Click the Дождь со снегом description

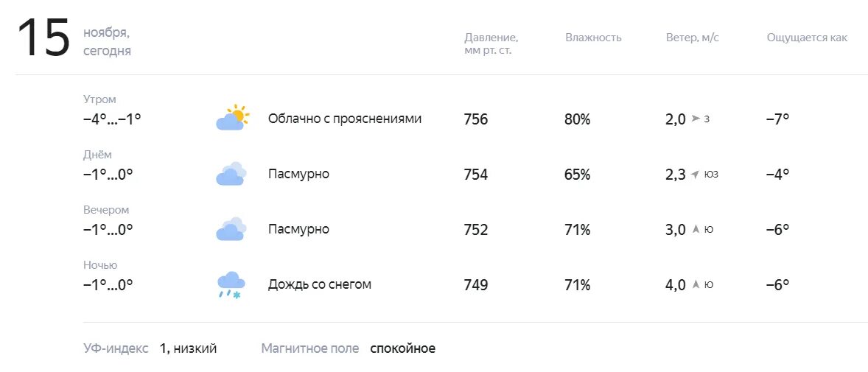319,284
